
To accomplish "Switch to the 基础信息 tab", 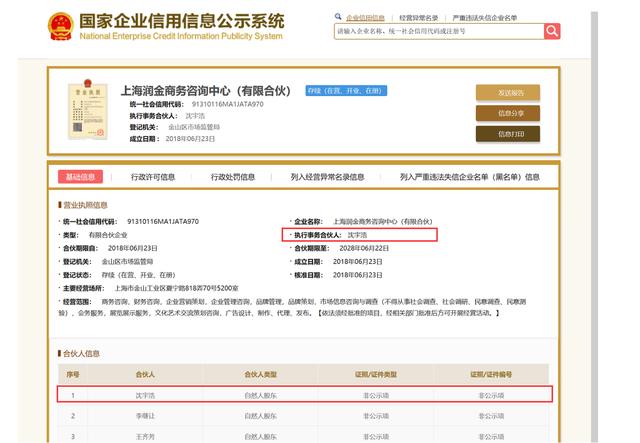I will coord(80,177).
